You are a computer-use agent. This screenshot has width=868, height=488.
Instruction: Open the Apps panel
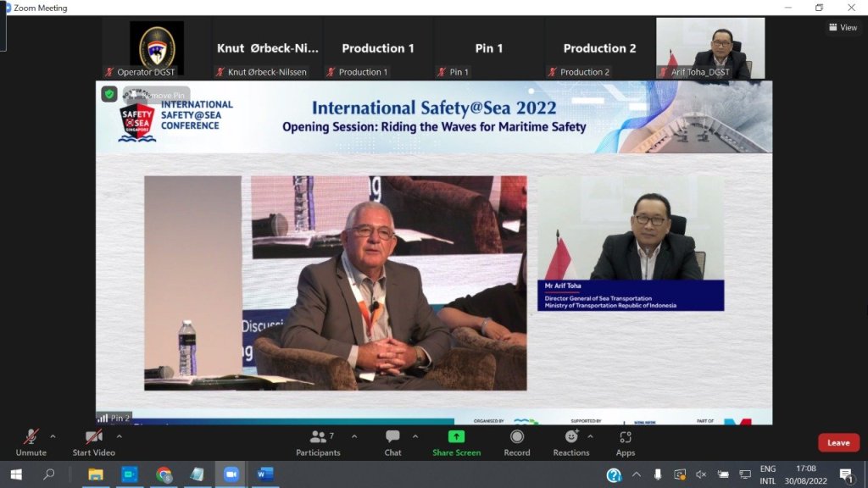tap(626, 437)
